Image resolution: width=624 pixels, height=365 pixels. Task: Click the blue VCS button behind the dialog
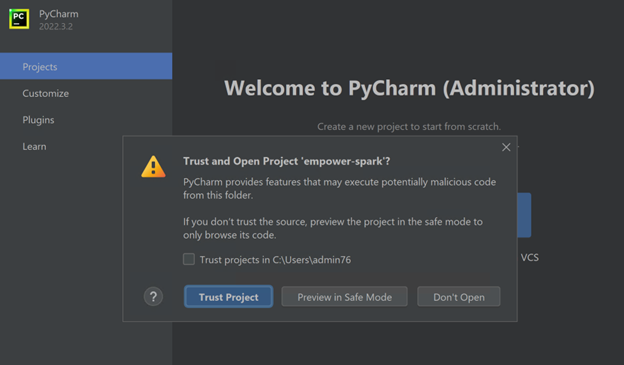(525, 215)
